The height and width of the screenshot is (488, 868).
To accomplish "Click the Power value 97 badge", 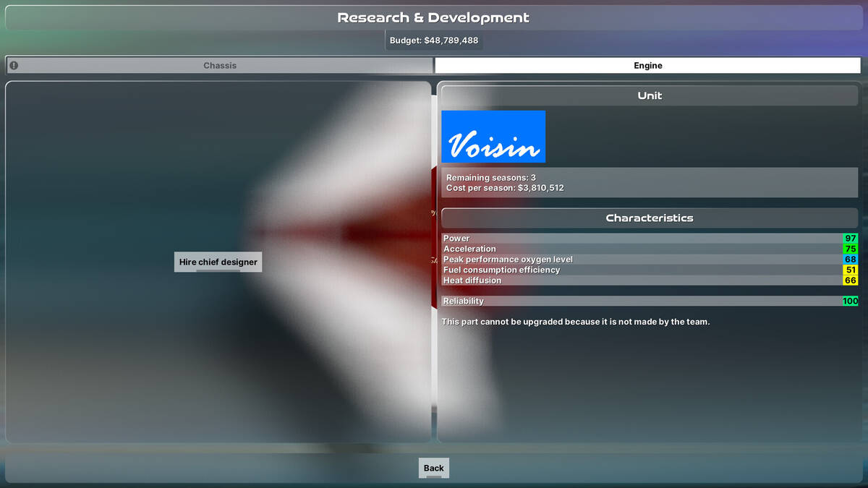I will 850,239.
